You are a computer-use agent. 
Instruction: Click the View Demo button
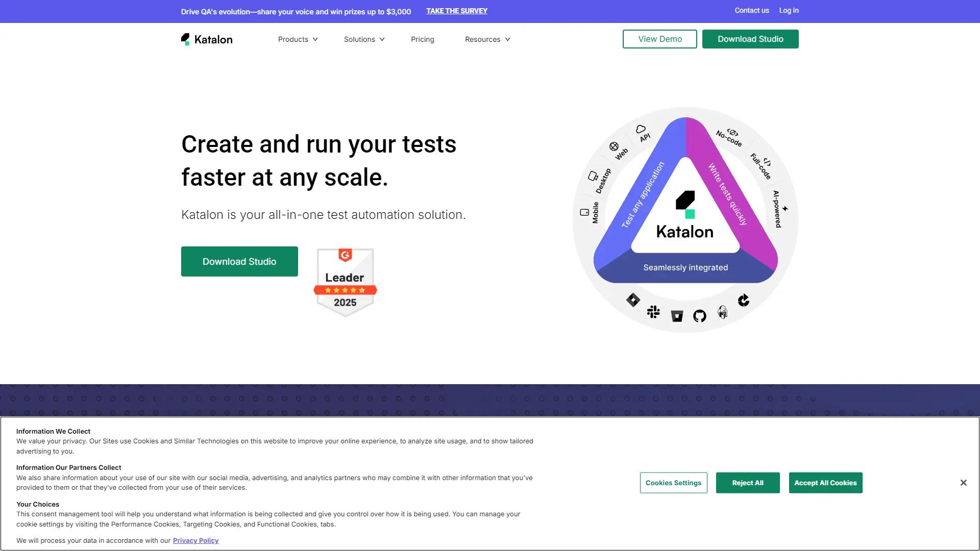tap(659, 39)
